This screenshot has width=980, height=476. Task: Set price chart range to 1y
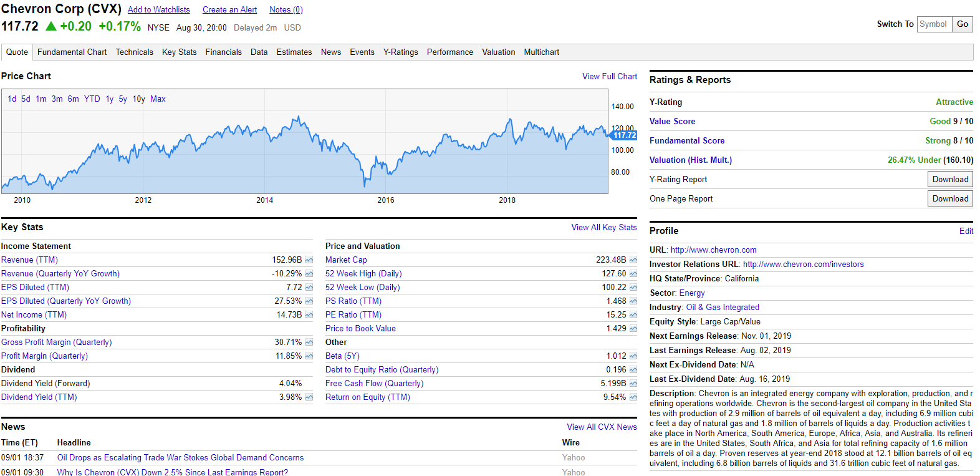110,99
